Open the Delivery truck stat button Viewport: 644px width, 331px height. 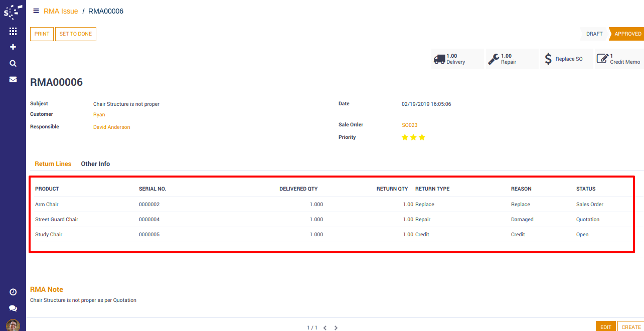[457, 59]
